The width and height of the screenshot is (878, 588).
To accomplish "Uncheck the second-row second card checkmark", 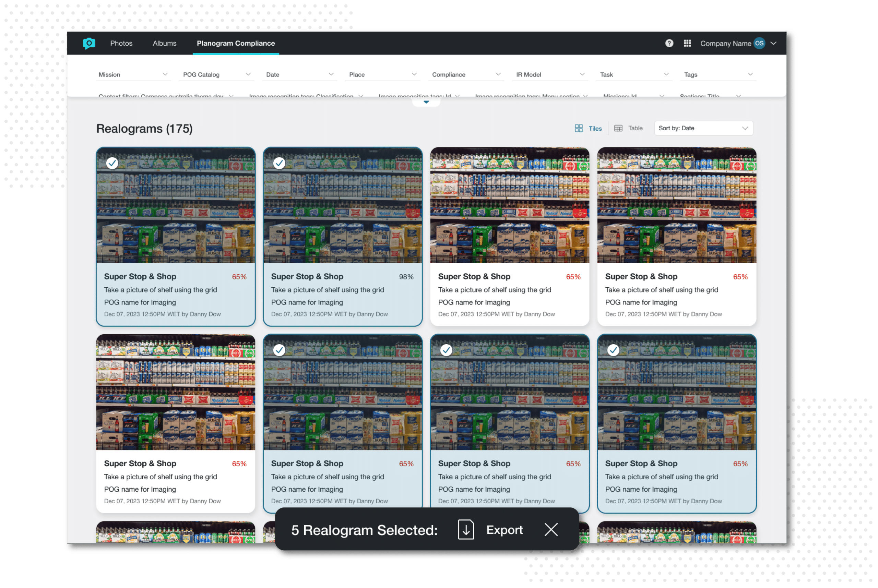I will coord(279,350).
